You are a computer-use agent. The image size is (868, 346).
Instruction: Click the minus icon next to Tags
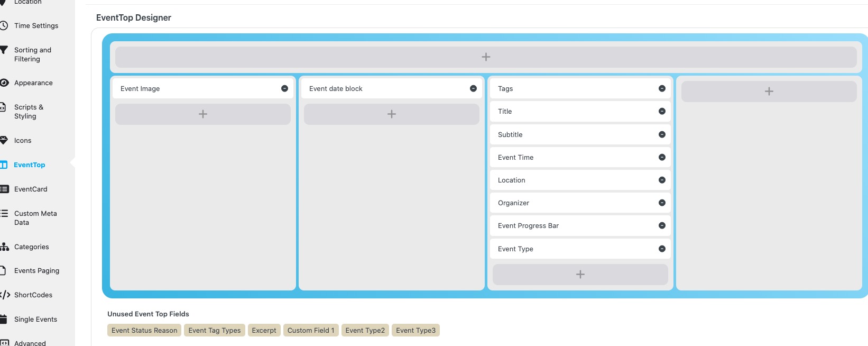[x=662, y=89]
